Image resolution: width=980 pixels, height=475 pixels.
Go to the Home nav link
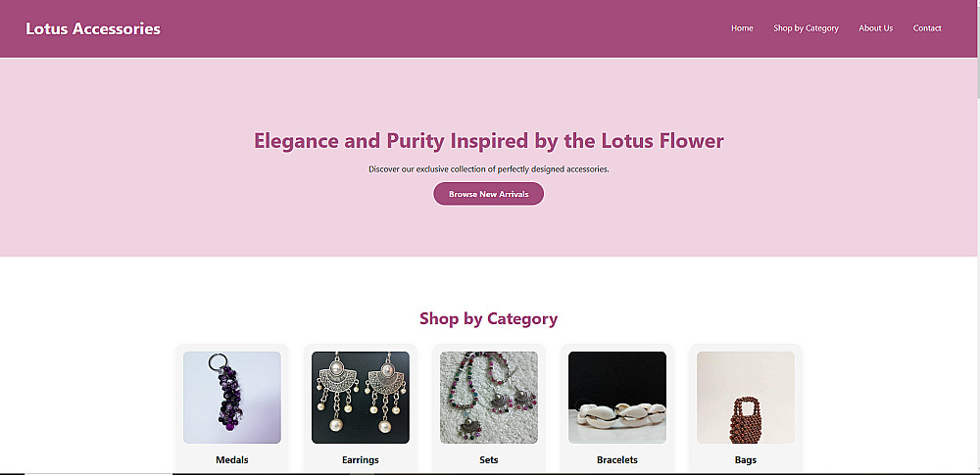pos(742,28)
